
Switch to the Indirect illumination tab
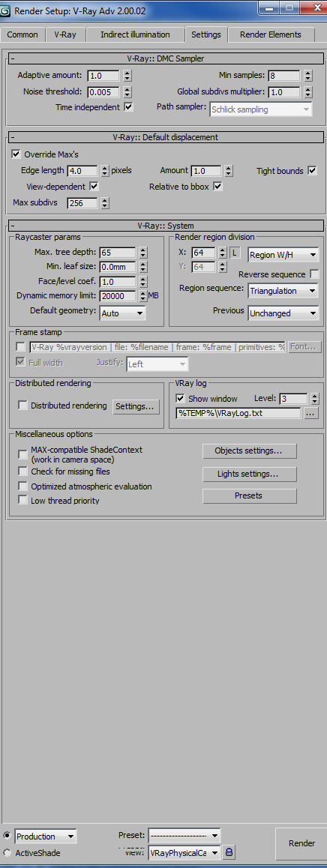135,34
